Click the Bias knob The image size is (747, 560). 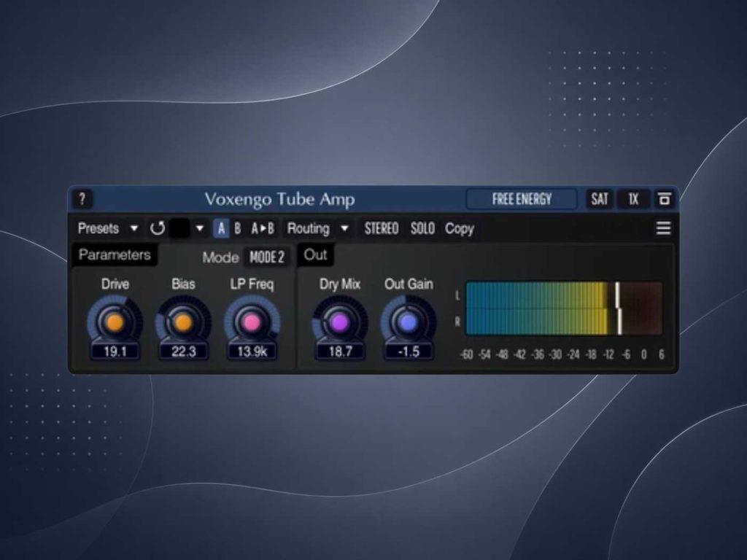[x=183, y=322]
